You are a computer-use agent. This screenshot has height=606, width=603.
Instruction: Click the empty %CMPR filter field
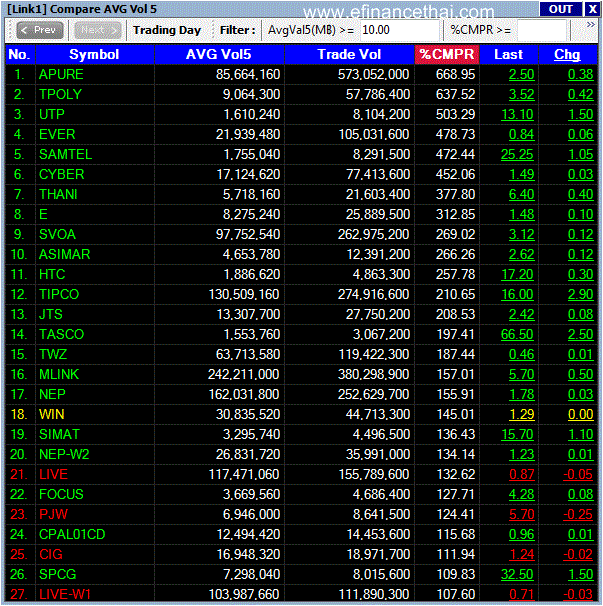pos(542,30)
